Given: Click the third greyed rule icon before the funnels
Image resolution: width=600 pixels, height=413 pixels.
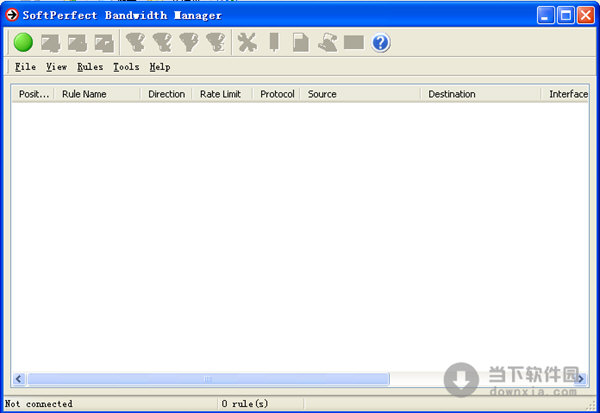Looking at the screenshot, I should click(x=104, y=43).
